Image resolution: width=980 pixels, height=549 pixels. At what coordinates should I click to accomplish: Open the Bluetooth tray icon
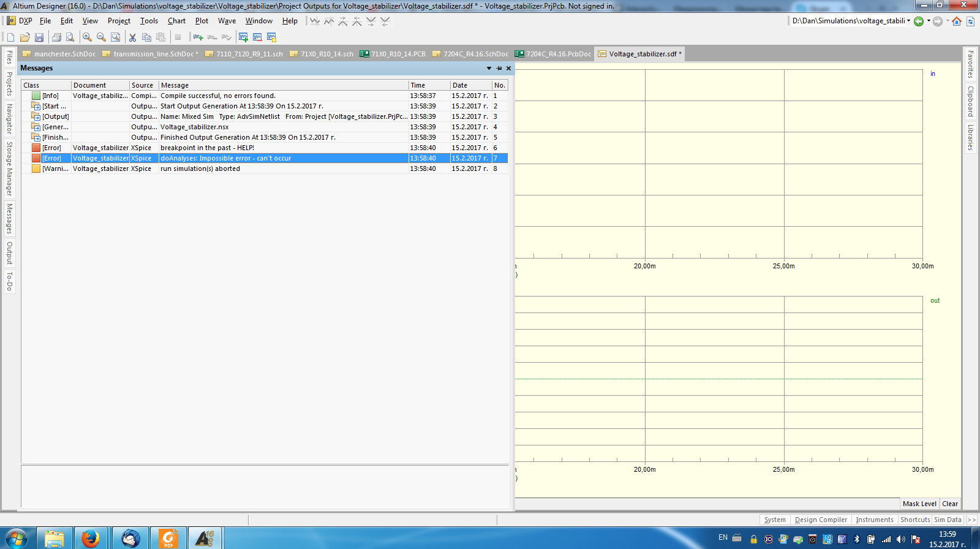tap(856, 539)
